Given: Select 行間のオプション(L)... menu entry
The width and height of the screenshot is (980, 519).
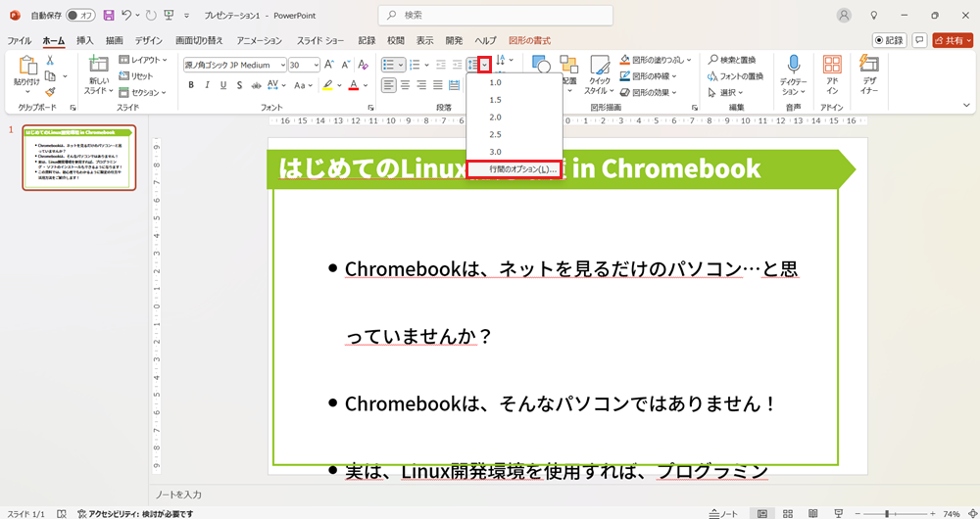Looking at the screenshot, I should tap(514, 169).
